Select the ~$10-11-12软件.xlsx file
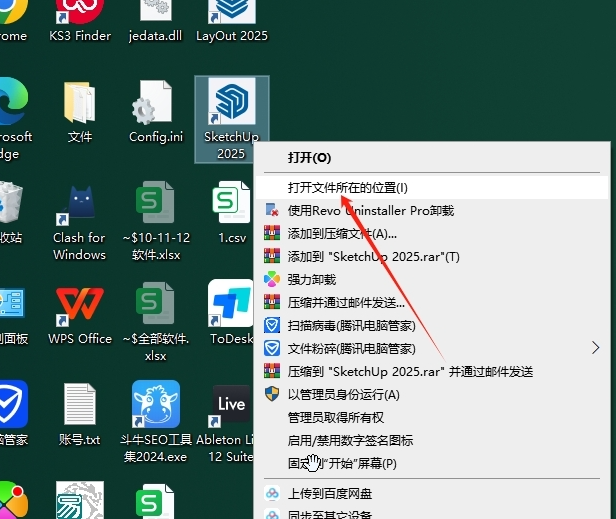 point(156,221)
